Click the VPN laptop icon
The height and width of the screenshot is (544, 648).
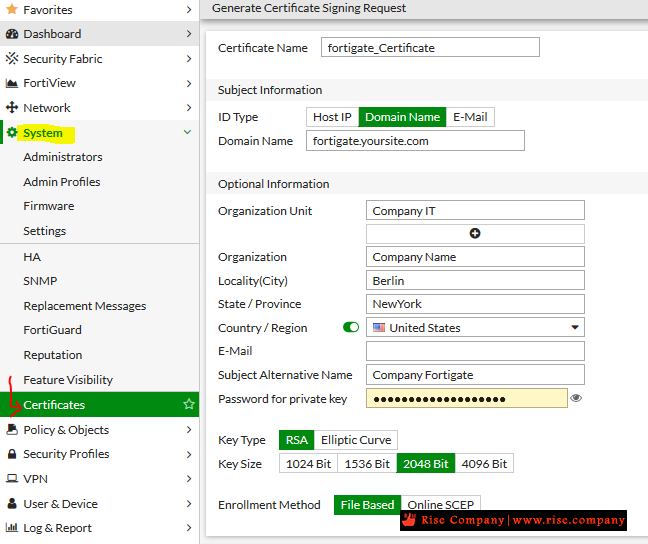[12, 479]
